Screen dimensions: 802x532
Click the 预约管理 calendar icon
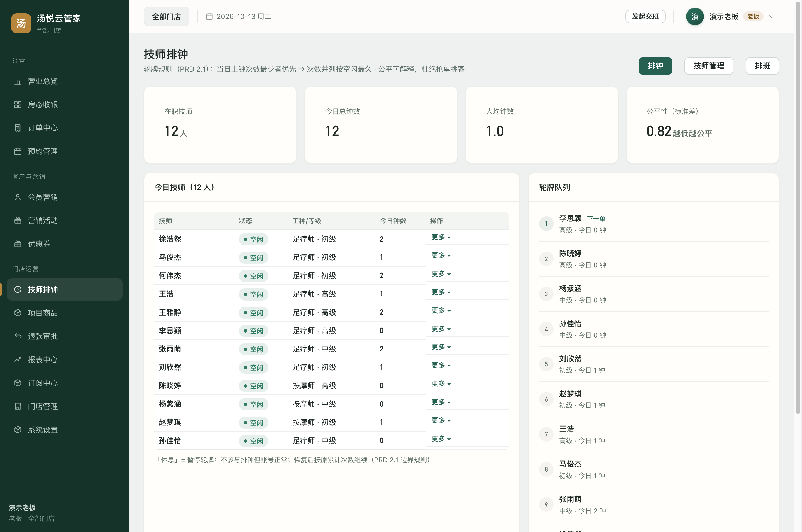pos(18,151)
